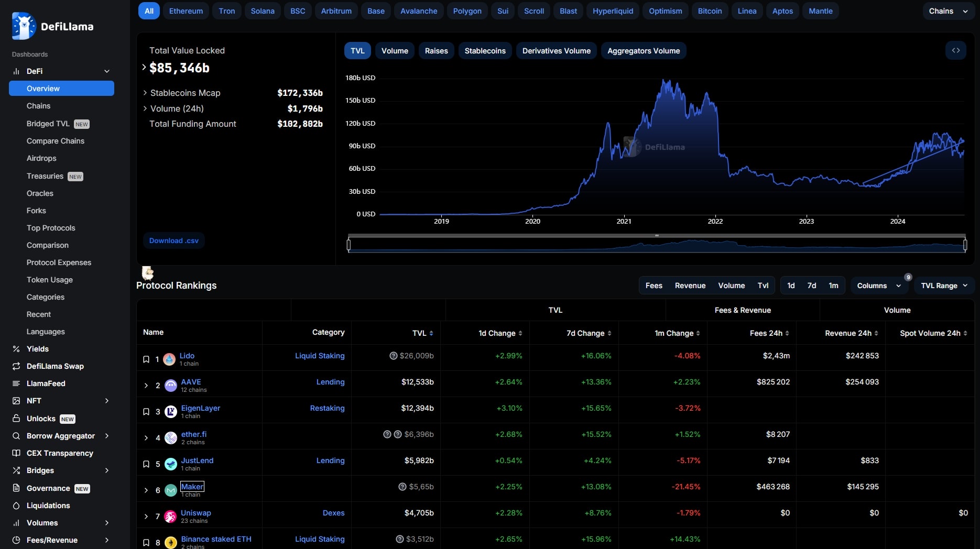980x549 pixels.
Task: Select the Solana chain tab
Action: click(x=263, y=11)
